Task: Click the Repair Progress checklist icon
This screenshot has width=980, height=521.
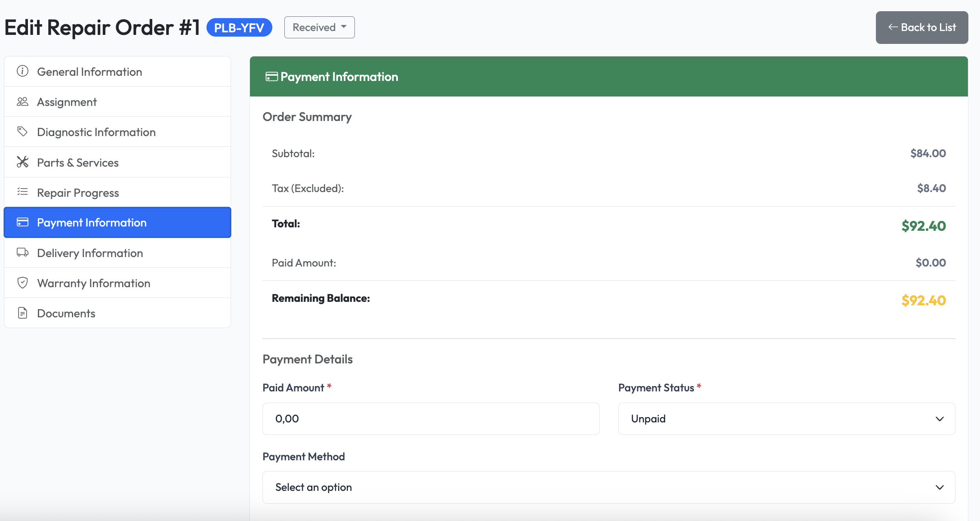Action: (x=22, y=192)
